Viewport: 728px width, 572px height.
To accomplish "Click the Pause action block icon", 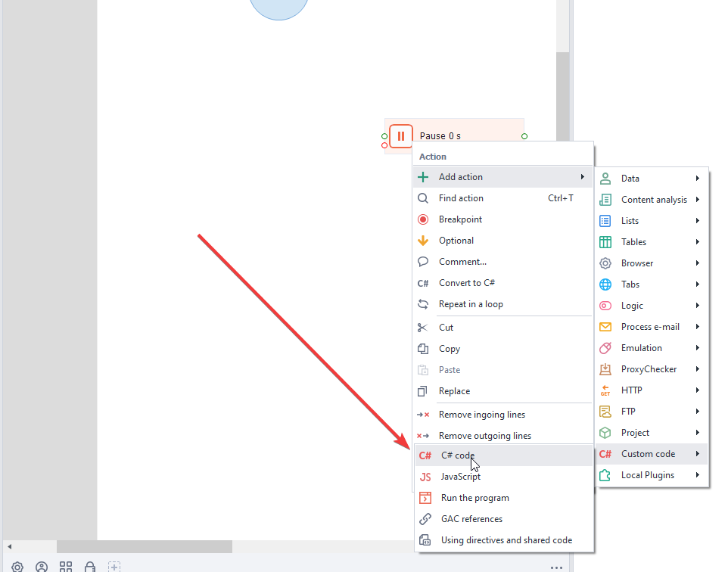I will (400, 136).
